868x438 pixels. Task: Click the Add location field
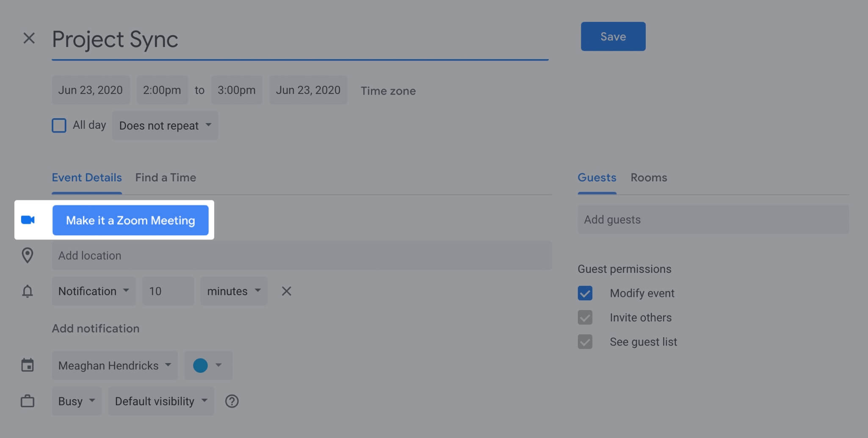tap(302, 255)
